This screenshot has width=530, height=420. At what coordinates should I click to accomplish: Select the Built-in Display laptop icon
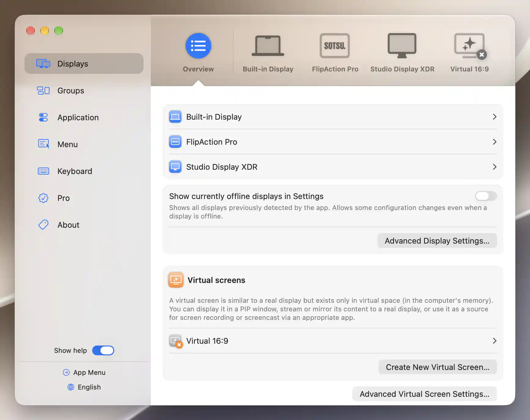268,46
